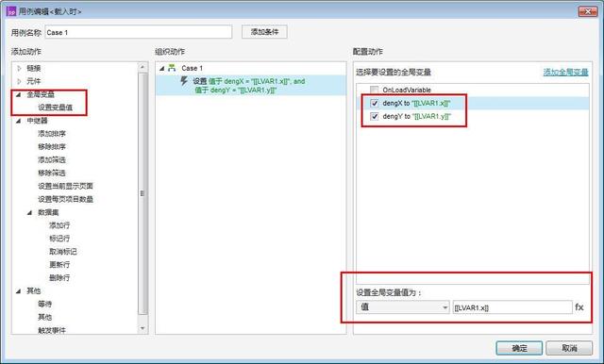The width and height of the screenshot is (604, 364).
Task: Click the variable value input [[LVAR1.x]]
Action: [x=512, y=307]
